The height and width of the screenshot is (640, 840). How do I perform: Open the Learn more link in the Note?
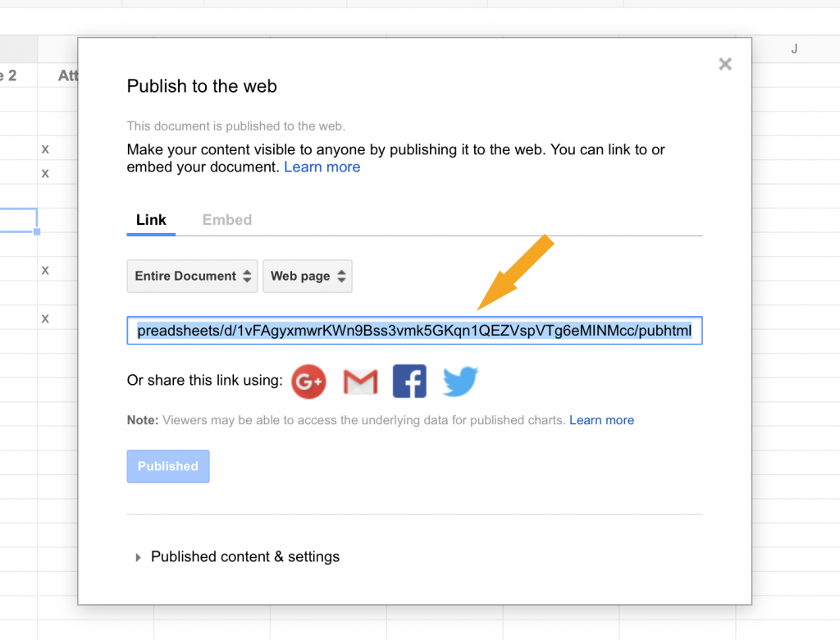(601, 419)
